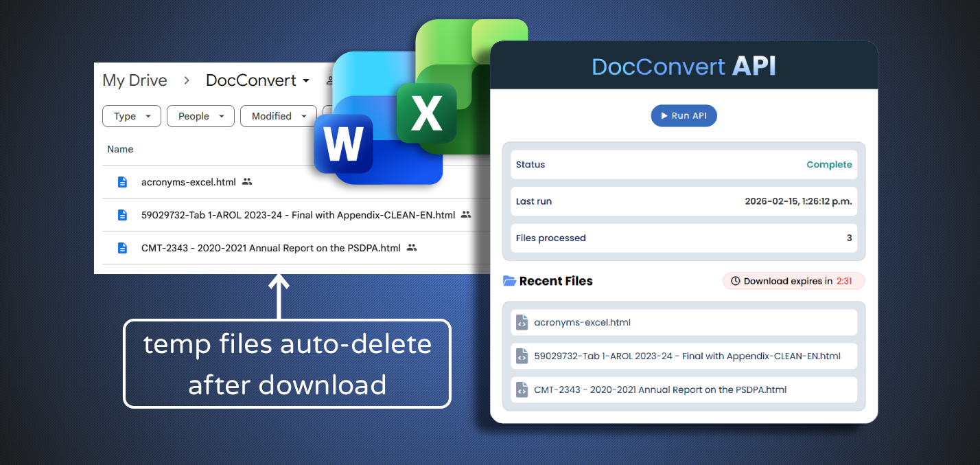Click the Status Complete row
980x465 pixels.
684,165
